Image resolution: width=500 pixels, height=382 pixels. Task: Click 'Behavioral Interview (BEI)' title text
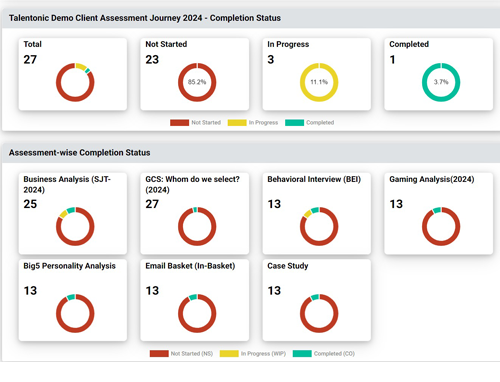314,179
